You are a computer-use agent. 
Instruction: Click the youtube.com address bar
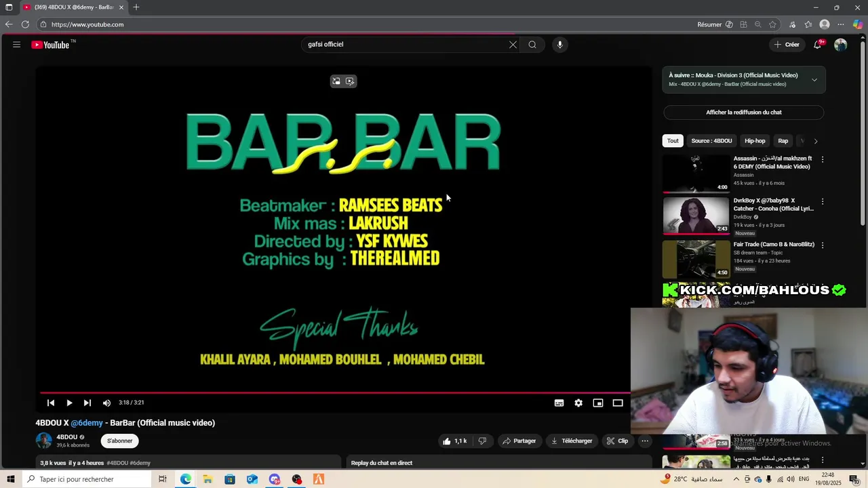click(x=366, y=24)
